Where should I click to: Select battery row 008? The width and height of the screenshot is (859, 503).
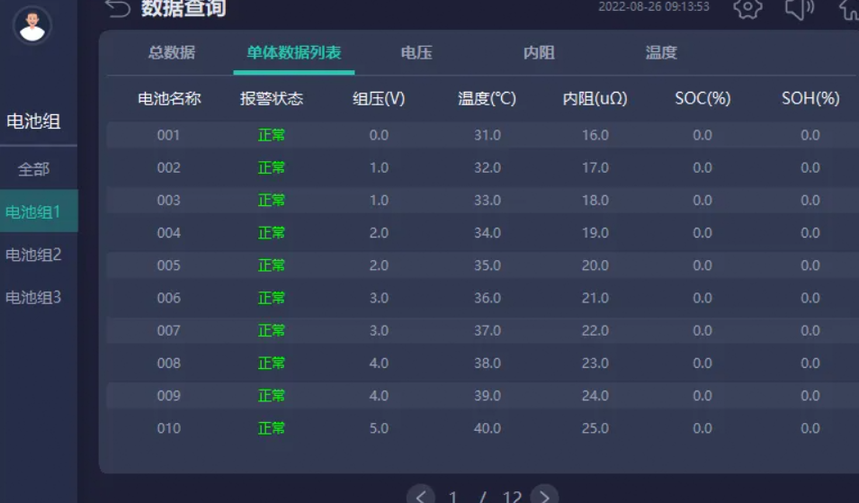point(482,363)
